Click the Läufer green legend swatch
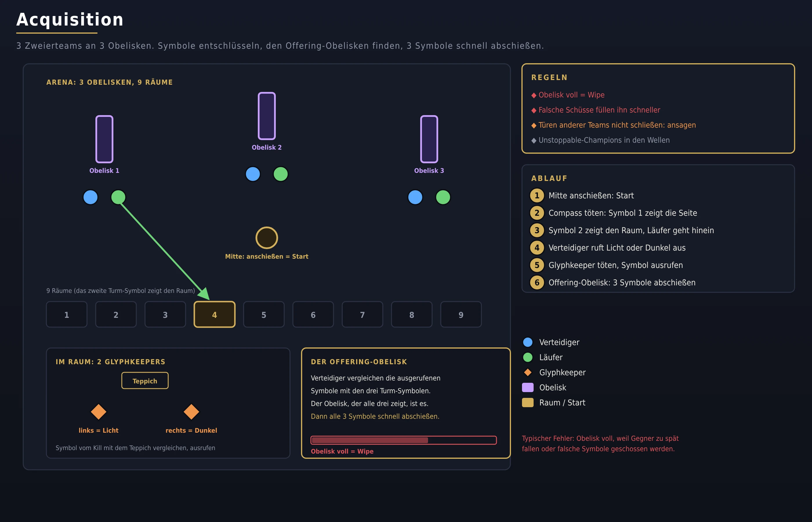812x522 pixels. tap(528, 357)
